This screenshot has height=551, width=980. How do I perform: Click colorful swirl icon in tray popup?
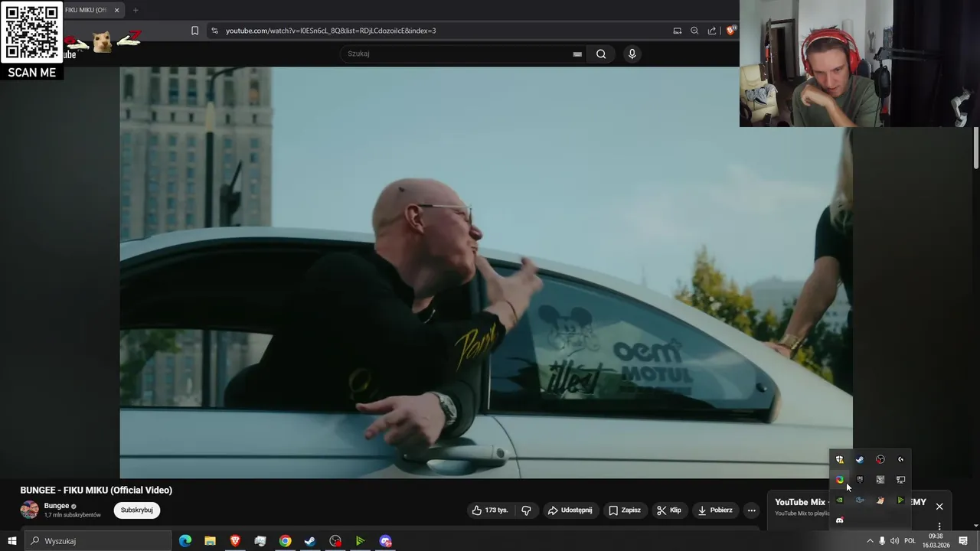point(839,480)
